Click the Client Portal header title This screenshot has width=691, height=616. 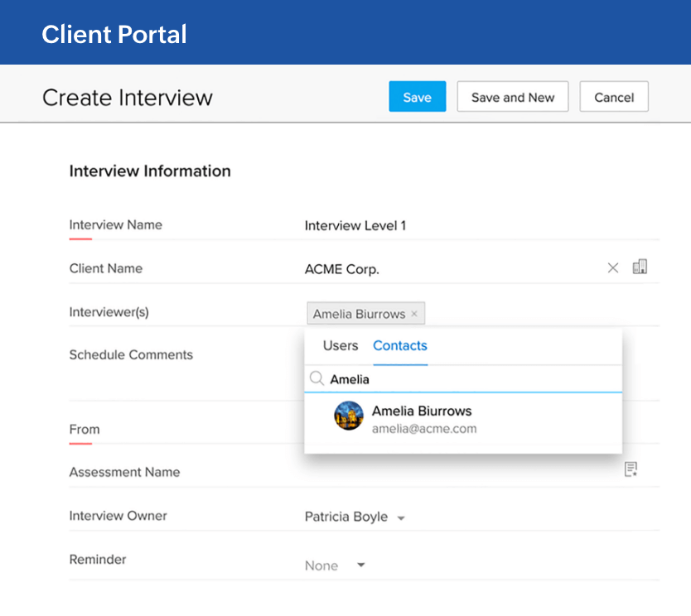[x=114, y=34]
